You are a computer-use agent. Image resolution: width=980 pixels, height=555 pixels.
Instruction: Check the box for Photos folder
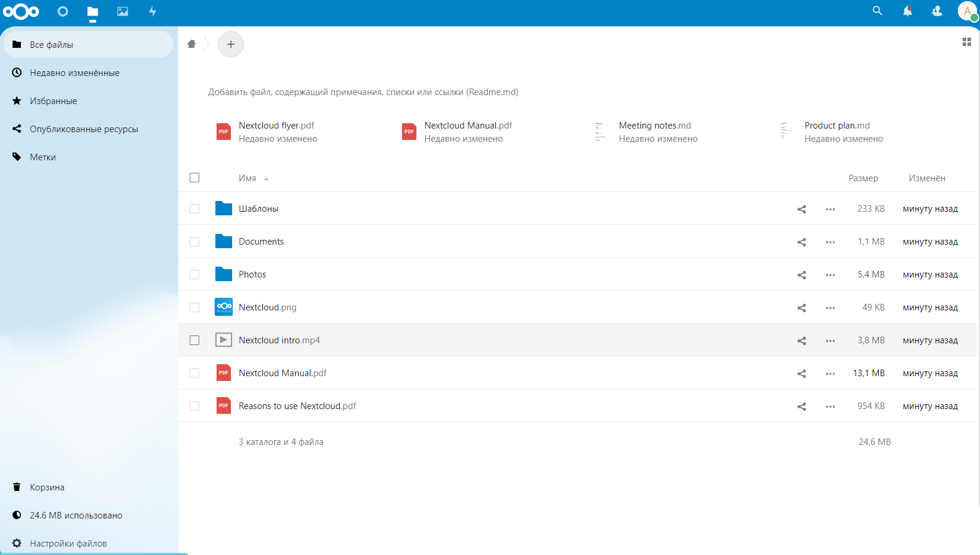point(194,275)
